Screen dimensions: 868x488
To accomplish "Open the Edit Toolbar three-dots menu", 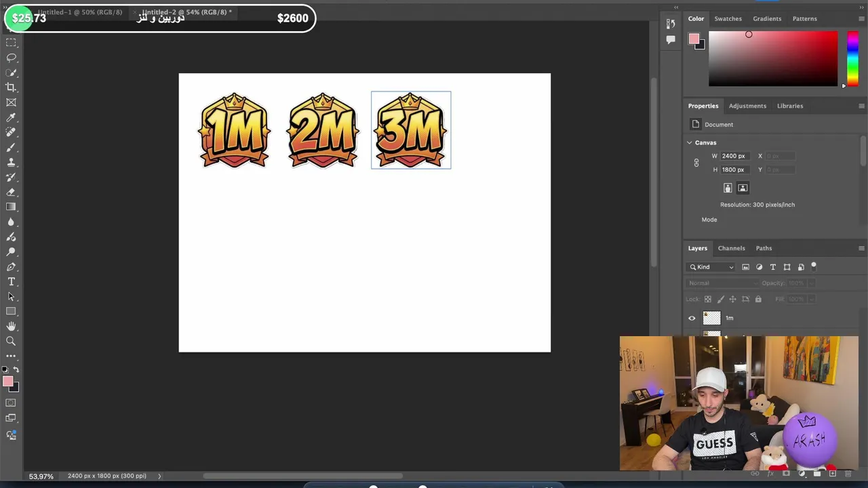I will [11, 356].
